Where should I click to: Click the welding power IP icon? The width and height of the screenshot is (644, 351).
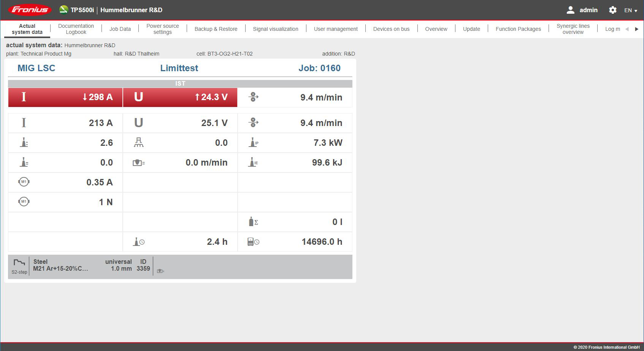(x=254, y=143)
